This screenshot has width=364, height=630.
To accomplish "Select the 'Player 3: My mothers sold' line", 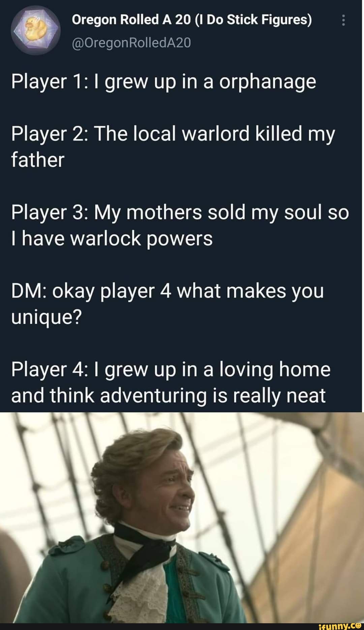I will (x=180, y=213).
